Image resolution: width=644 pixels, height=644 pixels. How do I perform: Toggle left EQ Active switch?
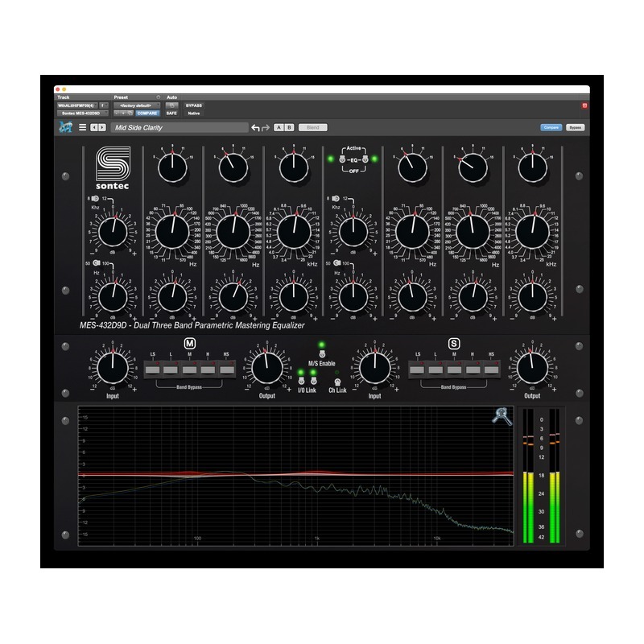point(342,159)
